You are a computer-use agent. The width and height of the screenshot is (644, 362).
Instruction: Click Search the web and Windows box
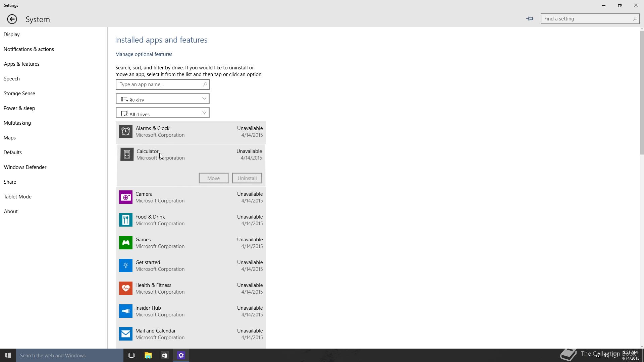pos(70,355)
